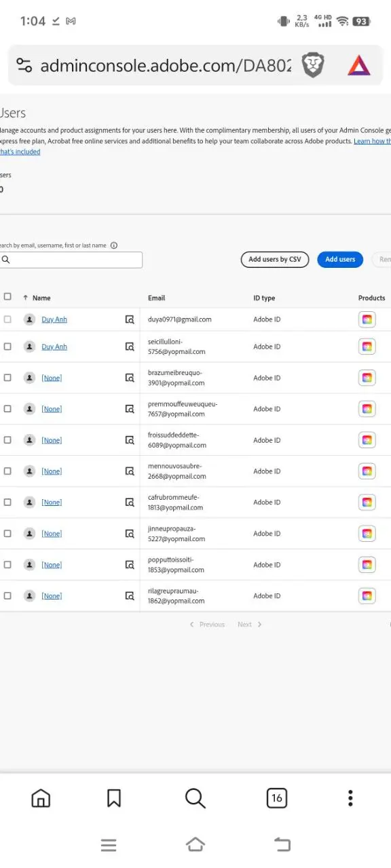Open tab switcher showing 16 tabs
391x868 pixels.
pyautogui.click(x=277, y=798)
